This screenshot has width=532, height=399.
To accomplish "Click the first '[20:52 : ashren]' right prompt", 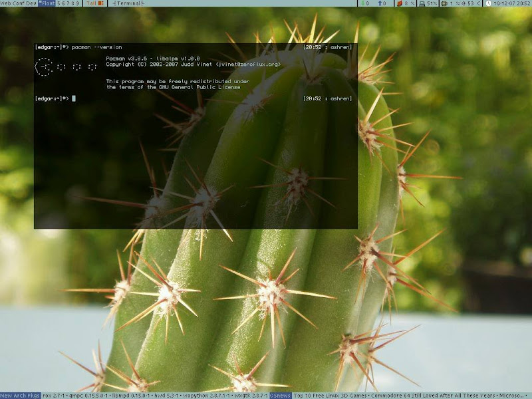I will [x=327, y=47].
